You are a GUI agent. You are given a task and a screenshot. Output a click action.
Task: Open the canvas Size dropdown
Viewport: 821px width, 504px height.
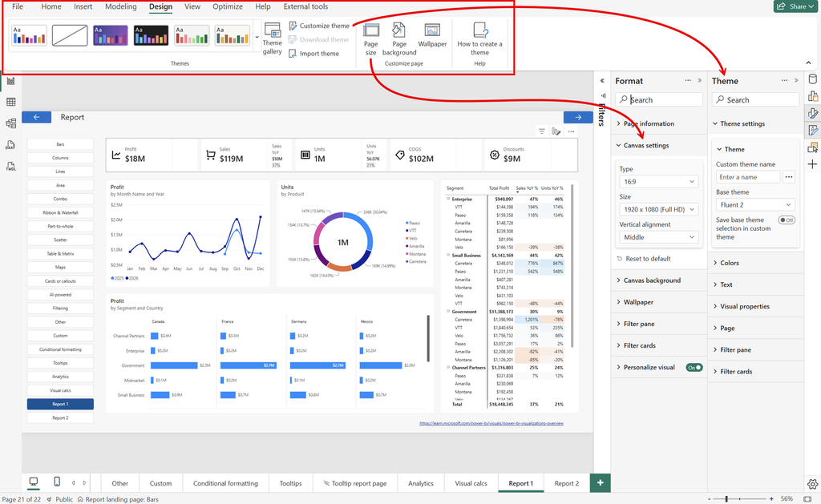[x=659, y=209]
